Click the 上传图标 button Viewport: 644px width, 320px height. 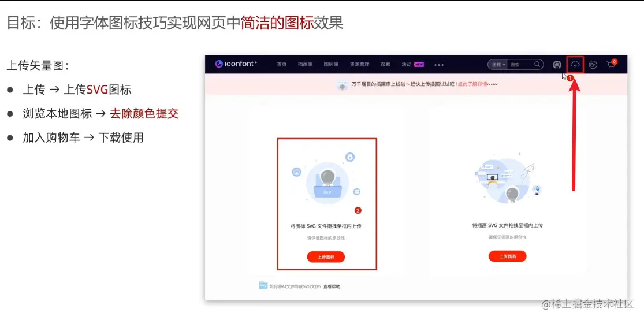coord(326,256)
